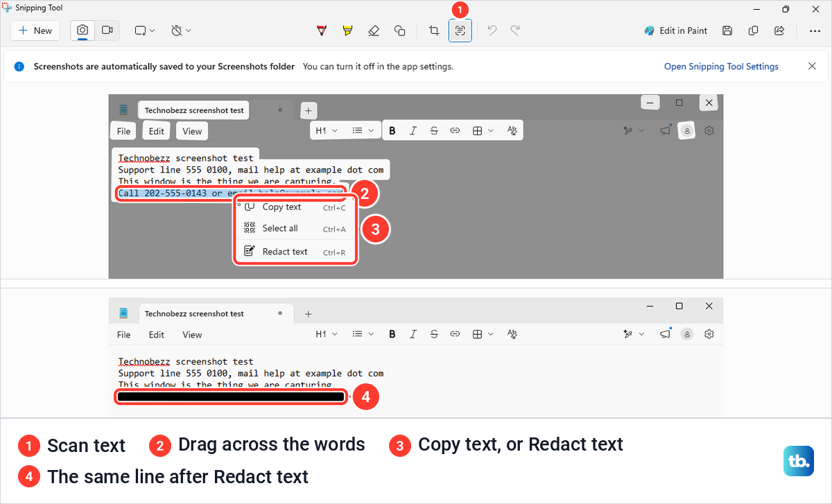
Task: Add new tab in dimmed Notepad capture
Action: click(309, 110)
